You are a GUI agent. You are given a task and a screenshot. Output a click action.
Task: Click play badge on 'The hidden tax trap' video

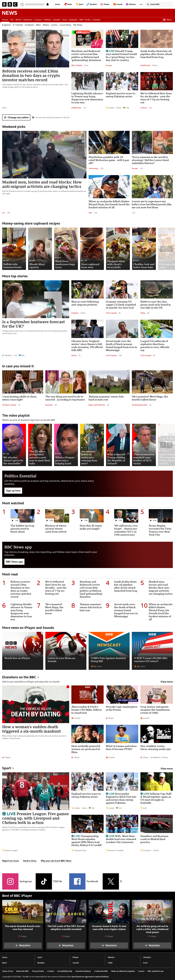(x=15, y=520)
